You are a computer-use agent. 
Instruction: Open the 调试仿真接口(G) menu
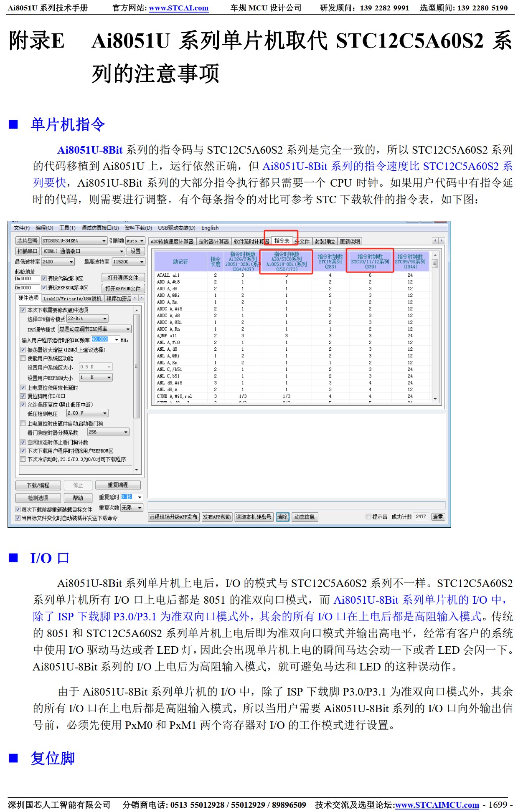pyautogui.click(x=100, y=228)
